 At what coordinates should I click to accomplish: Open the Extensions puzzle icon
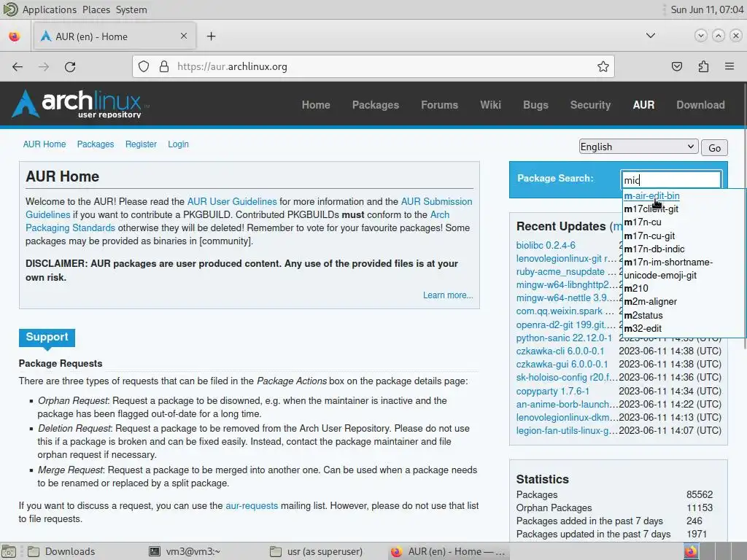click(x=703, y=66)
